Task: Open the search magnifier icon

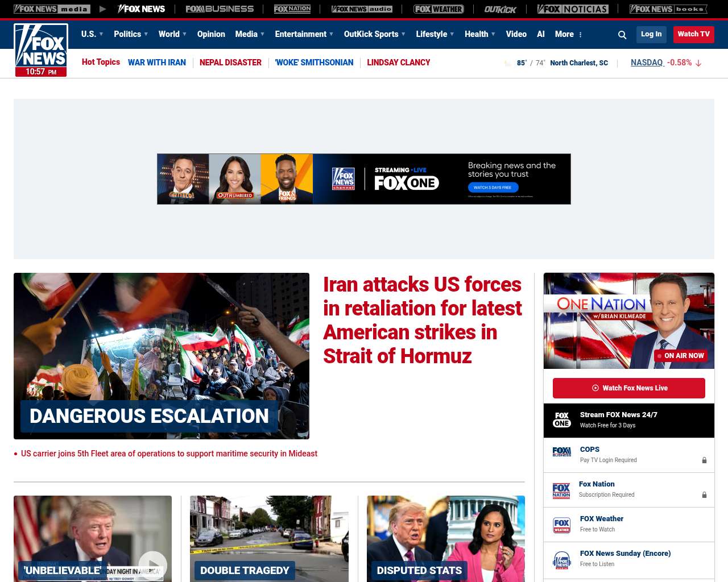Action: pyautogui.click(x=622, y=35)
